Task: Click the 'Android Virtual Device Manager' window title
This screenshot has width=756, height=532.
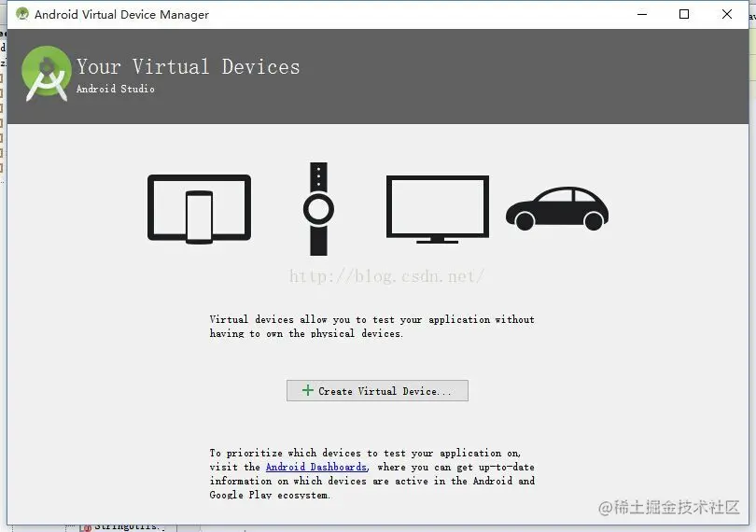Action: (x=121, y=15)
